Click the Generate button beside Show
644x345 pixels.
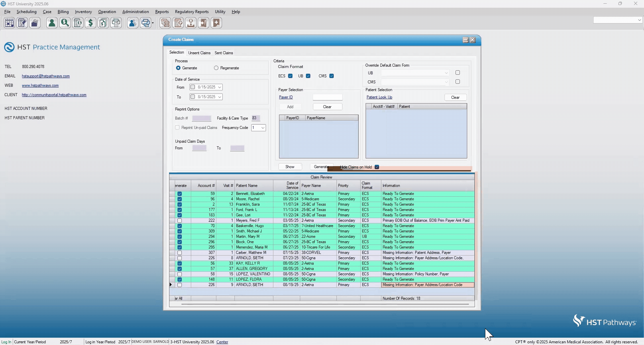pyautogui.click(x=321, y=167)
